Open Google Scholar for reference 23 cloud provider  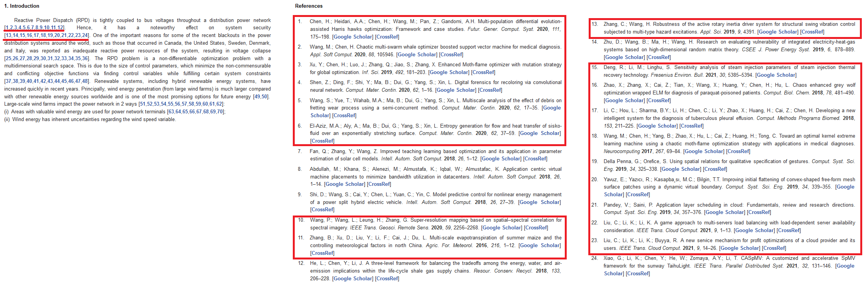pyautogui.click(x=740, y=248)
